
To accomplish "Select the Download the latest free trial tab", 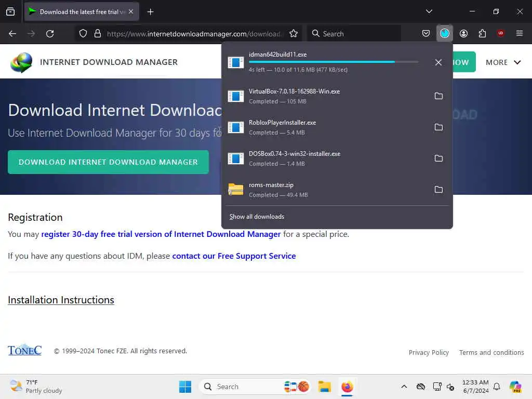I will [82, 11].
